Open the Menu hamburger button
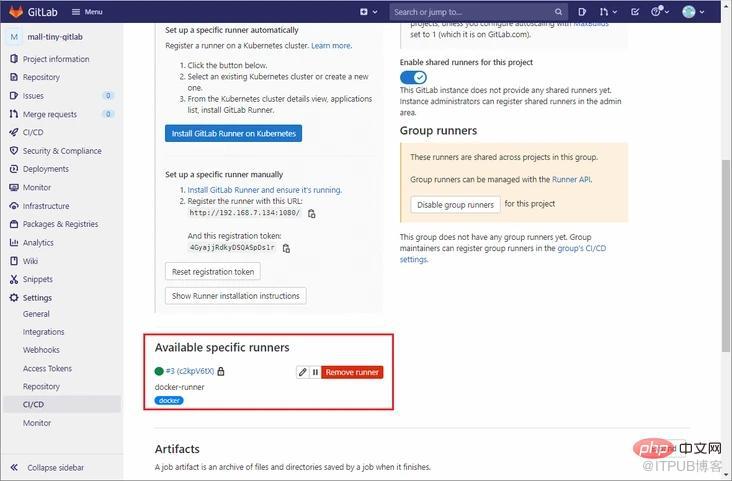 pos(87,12)
